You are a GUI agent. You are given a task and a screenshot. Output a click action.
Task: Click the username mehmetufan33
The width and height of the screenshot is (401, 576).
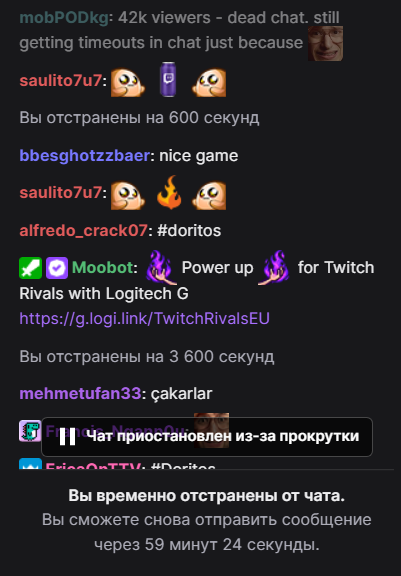pyautogui.click(x=80, y=394)
